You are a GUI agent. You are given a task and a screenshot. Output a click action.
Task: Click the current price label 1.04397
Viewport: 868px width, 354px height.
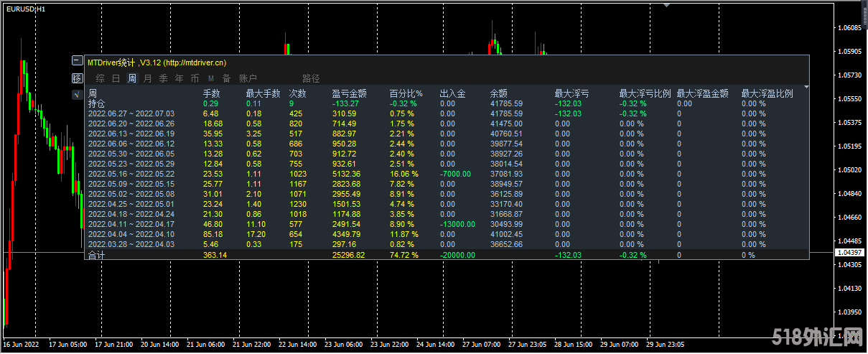(x=851, y=253)
